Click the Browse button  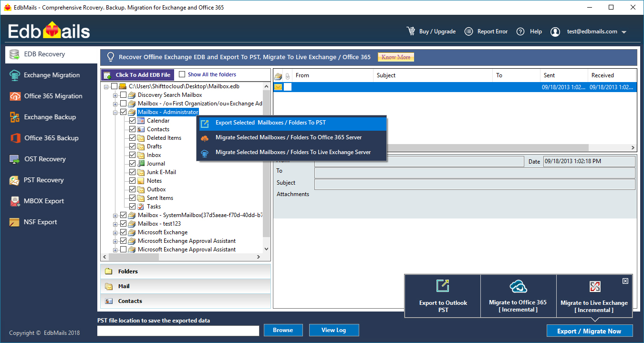[x=283, y=330]
